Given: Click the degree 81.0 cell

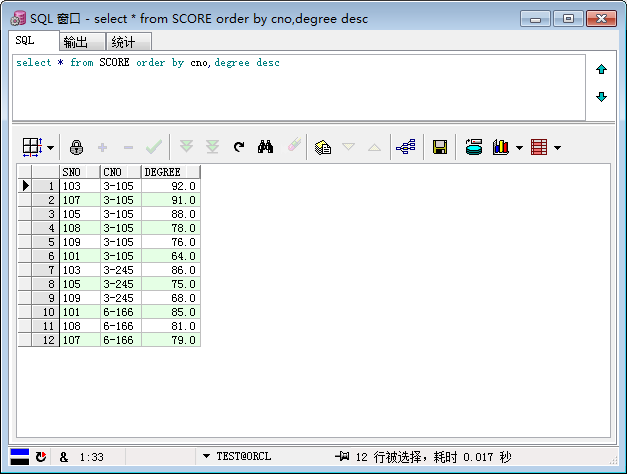Looking at the screenshot, I should point(170,326).
